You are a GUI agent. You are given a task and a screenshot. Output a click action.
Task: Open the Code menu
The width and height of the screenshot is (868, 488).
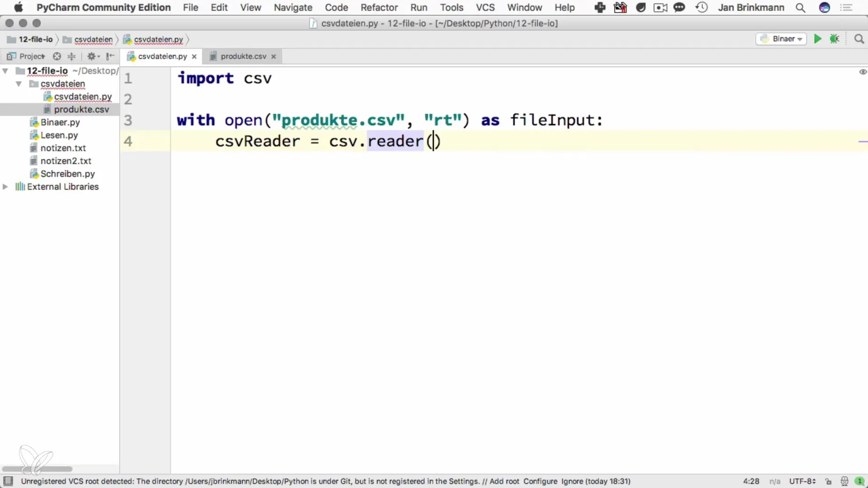(x=336, y=8)
